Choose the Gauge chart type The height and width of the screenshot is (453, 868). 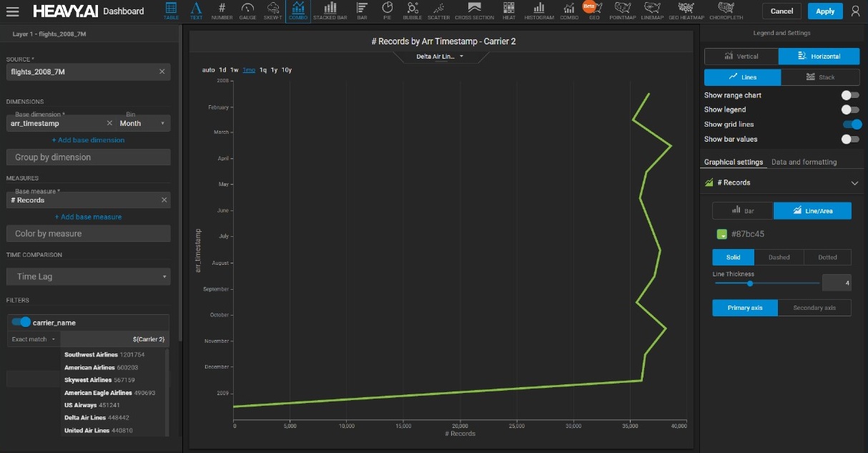click(247, 11)
